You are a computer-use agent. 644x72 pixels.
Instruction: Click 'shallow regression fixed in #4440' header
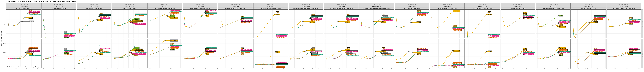(x=447, y=8)
